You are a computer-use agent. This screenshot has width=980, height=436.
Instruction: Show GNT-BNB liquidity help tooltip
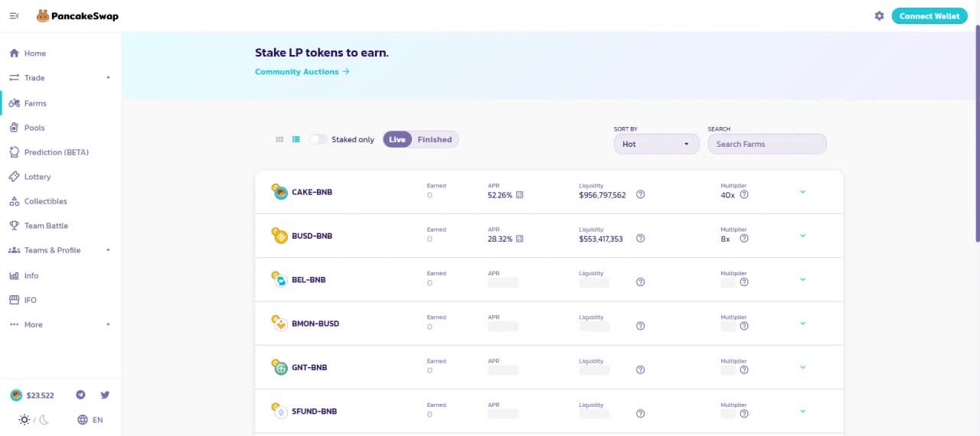tap(641, 370)
